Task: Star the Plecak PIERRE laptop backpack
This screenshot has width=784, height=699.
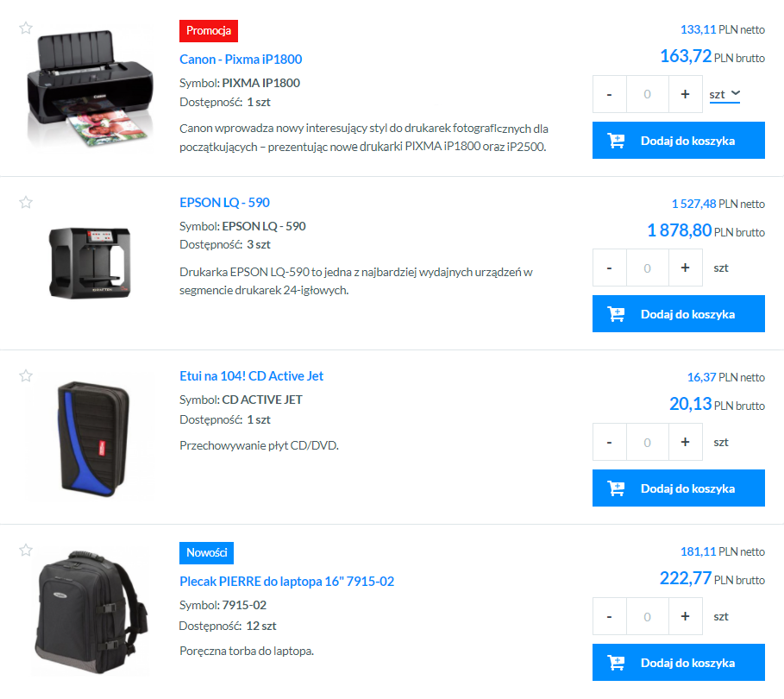Action: [x=26, y=551]
